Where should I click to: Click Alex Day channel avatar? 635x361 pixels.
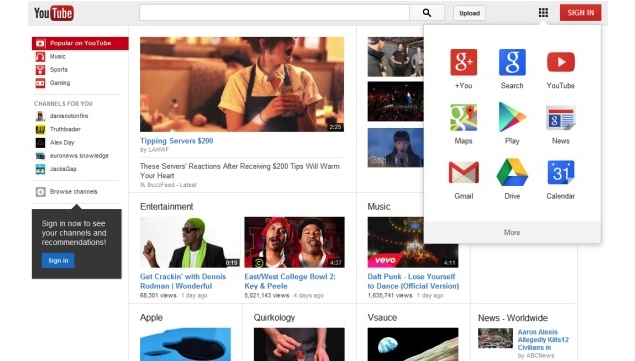click(40, 143)
